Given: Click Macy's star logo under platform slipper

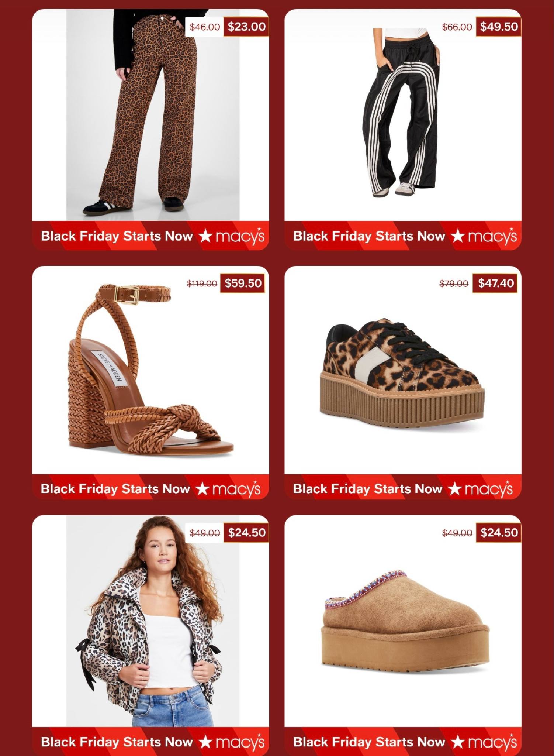Looking at the screenshot, I should coord(484,742).
